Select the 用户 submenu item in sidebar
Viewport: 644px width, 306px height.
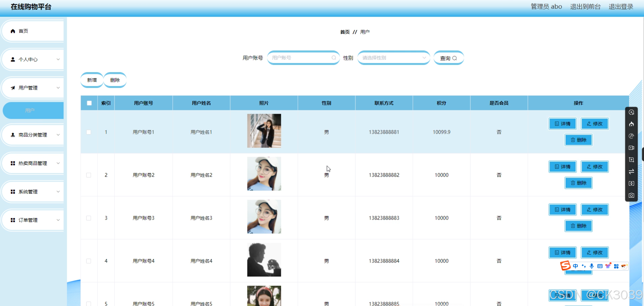tap(30, 110)
